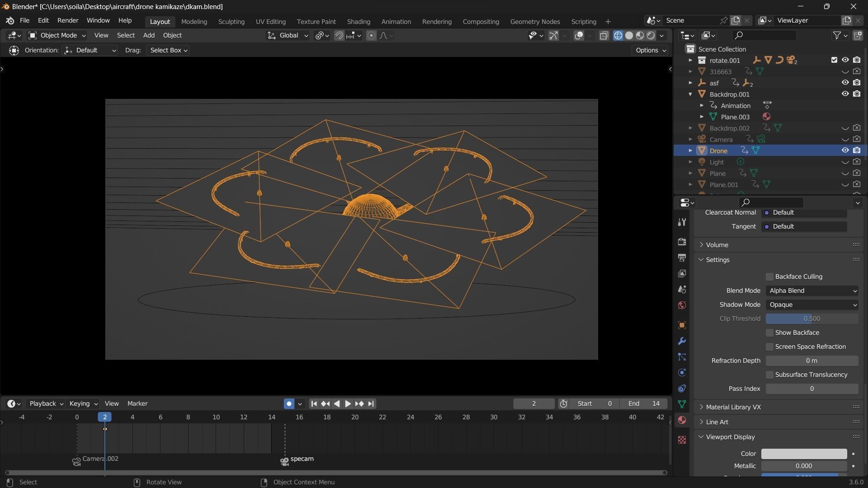Click the Options button in viewport
This screenshot has height=488, width=868.
point(650,50)
